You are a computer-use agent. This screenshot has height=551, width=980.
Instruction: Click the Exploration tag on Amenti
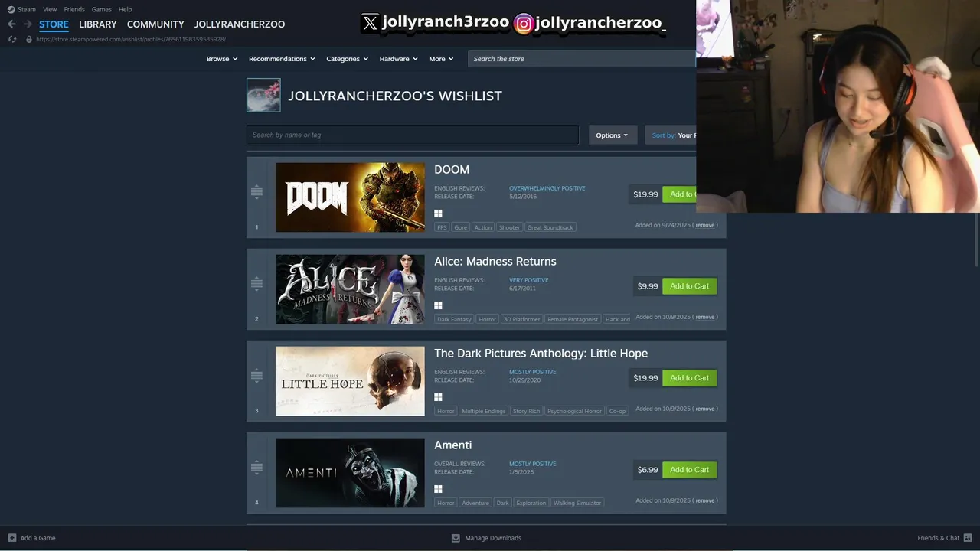531,503
